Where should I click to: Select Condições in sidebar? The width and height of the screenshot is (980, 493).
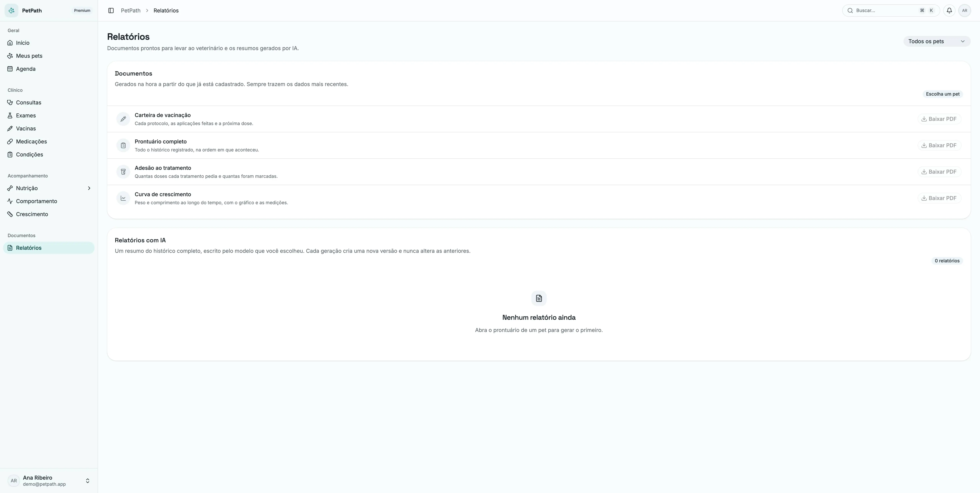tap(49, 154)
